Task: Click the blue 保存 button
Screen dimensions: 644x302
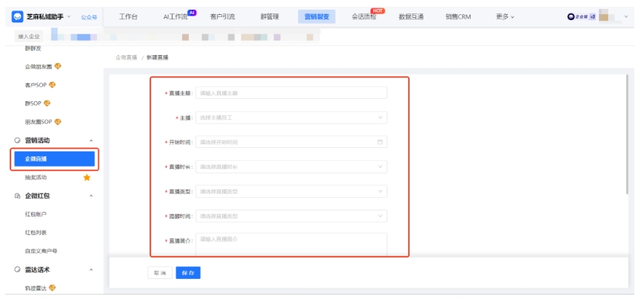Action: [x=188, y=273]
